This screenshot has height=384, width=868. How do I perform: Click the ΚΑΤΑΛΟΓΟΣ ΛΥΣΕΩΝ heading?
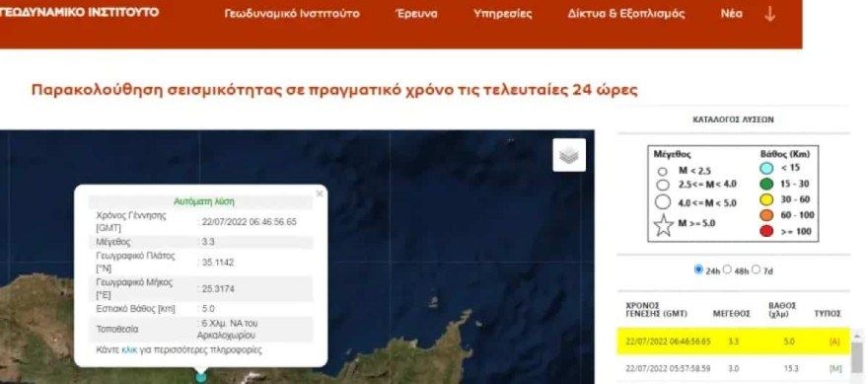(x=733, y=119)
